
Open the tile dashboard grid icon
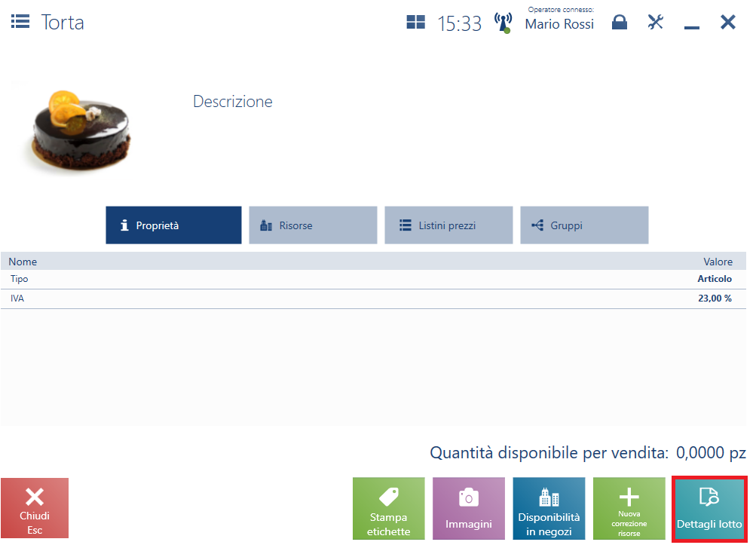[415, 22]
